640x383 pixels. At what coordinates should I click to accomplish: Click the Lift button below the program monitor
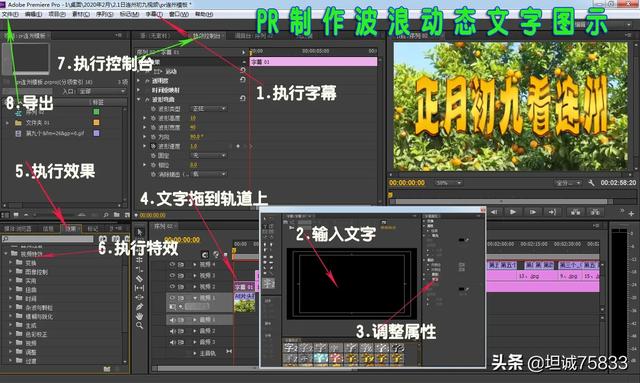(x=576, y=212)
